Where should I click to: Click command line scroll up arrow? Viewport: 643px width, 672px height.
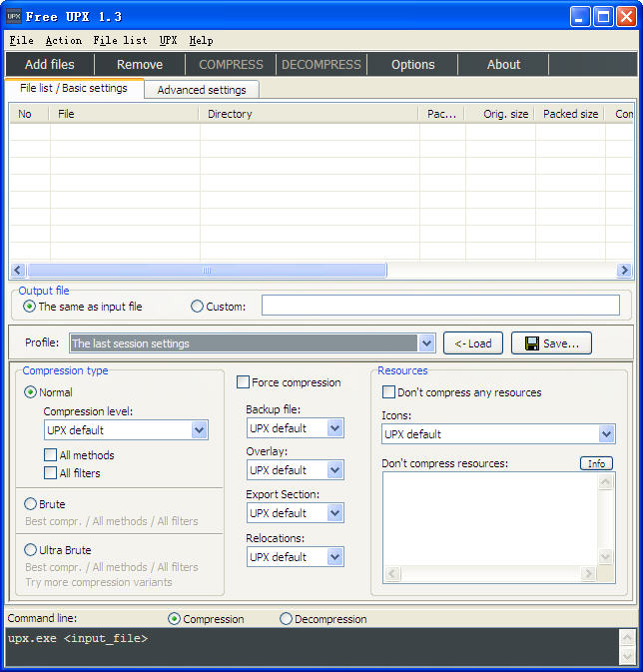tap(627, 638)
